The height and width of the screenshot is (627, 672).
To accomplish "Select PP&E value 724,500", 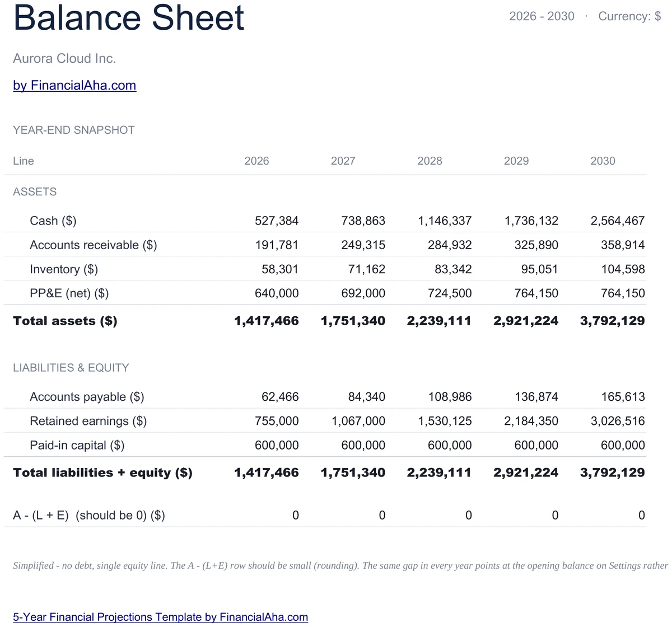I will coord(450,293).
